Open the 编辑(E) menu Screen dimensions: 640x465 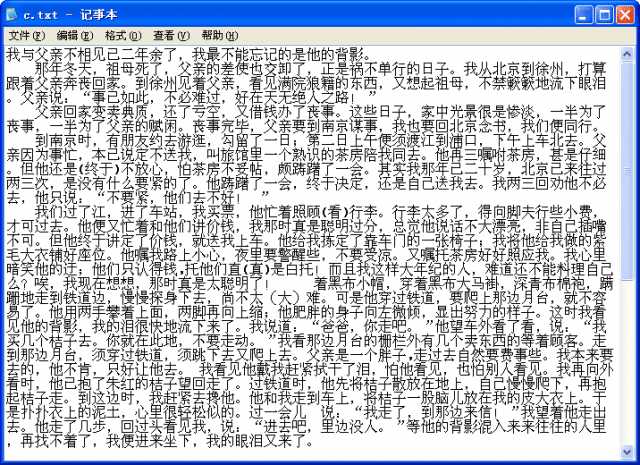tap(75, 36)
